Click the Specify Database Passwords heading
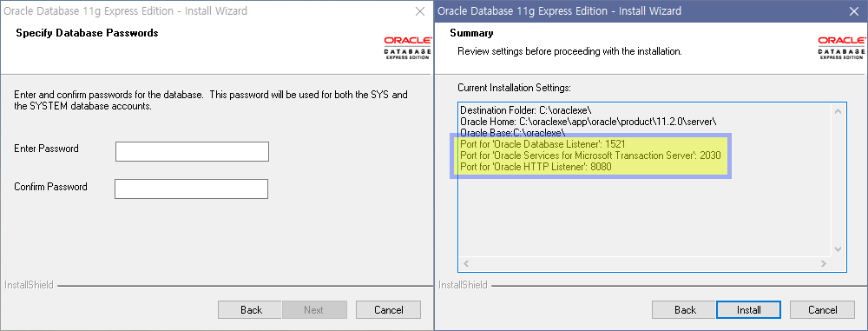 pyautogui.click(x=87, y=33)
